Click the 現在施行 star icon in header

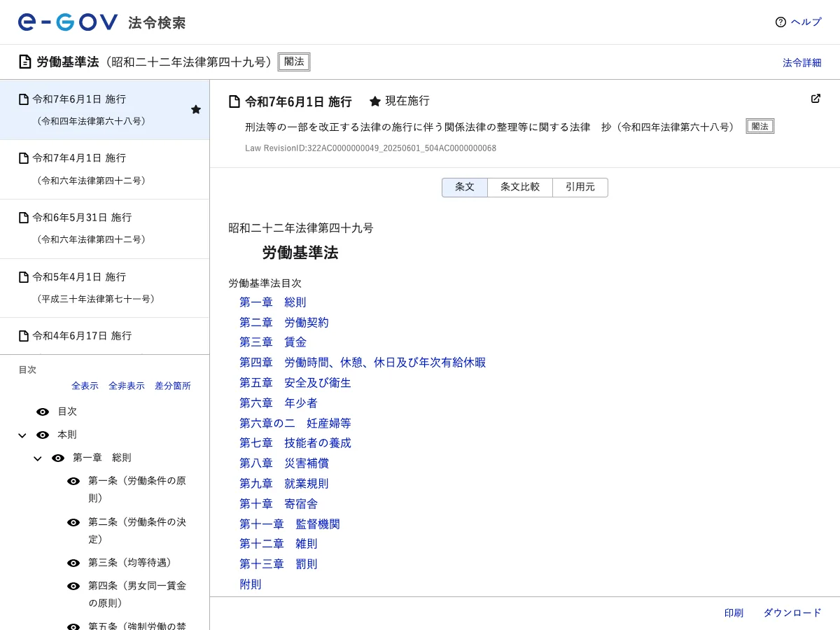[x=375, y=101]
